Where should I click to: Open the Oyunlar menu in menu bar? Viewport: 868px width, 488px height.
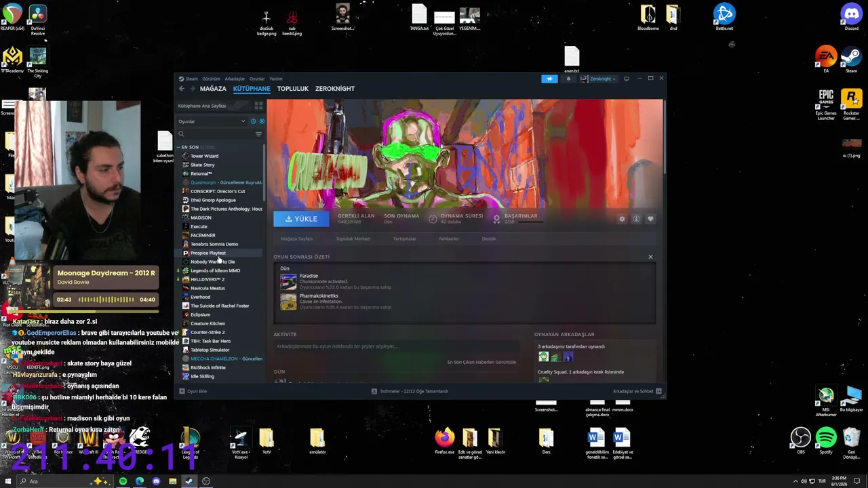(x=257, y=79)
